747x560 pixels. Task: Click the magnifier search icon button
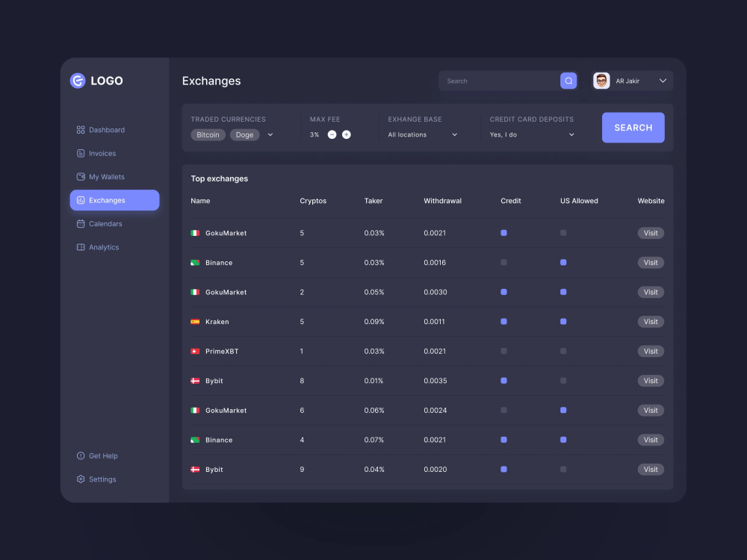[568, 81]
